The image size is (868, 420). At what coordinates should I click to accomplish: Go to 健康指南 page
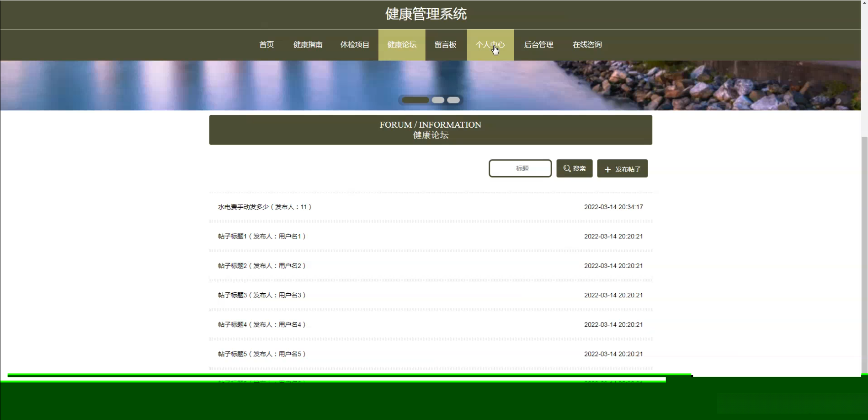pos(308,45)
